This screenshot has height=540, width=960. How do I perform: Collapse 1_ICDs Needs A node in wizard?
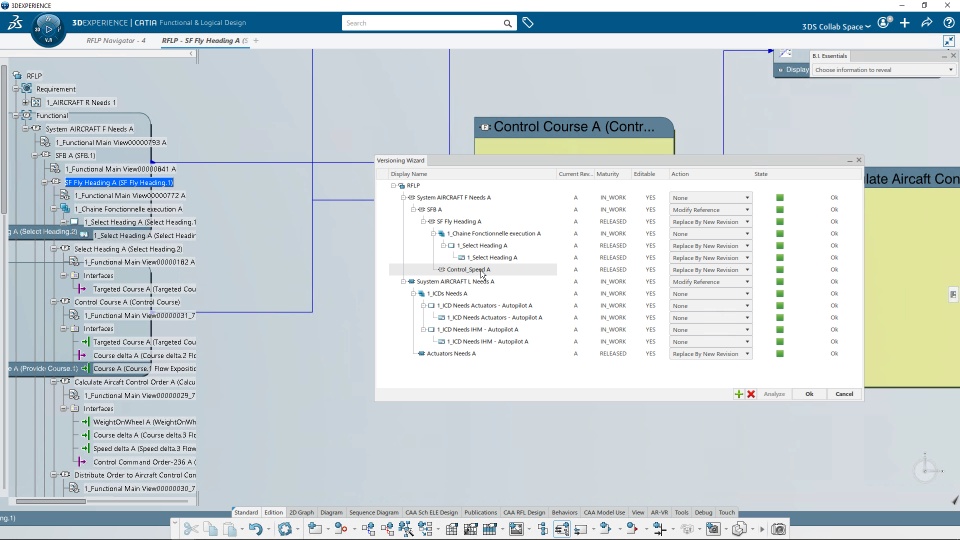(413, 294)
